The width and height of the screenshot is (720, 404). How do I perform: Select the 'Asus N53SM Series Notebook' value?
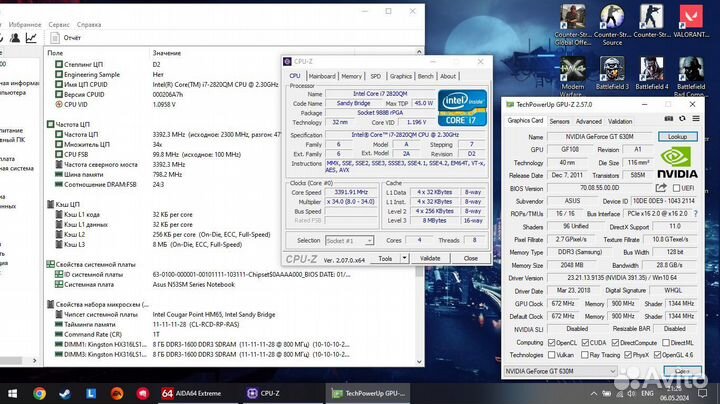tap(193, 285)
